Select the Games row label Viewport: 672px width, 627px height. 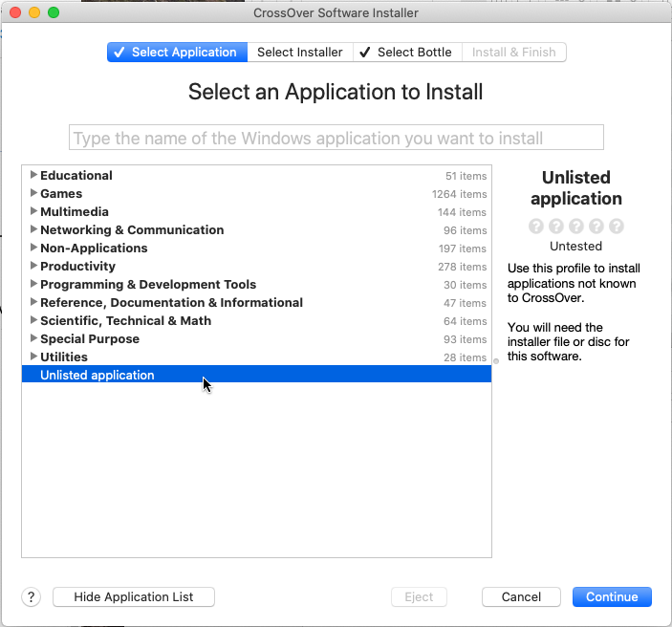pyautogui.click(x=61, y=193)
